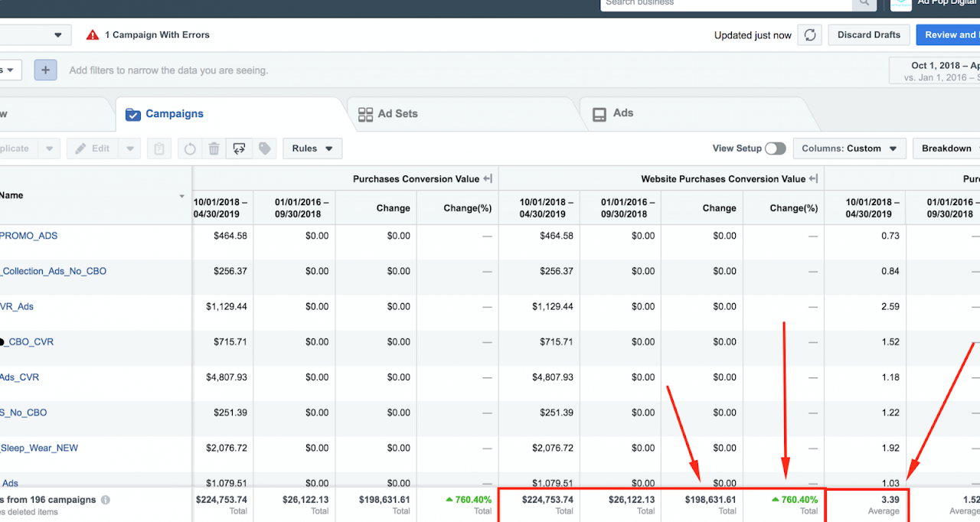The image size is (980, 522).
Task: Open the PROMO_ADS campaign link
Action: pyautogui.click(x=29, y=236)
